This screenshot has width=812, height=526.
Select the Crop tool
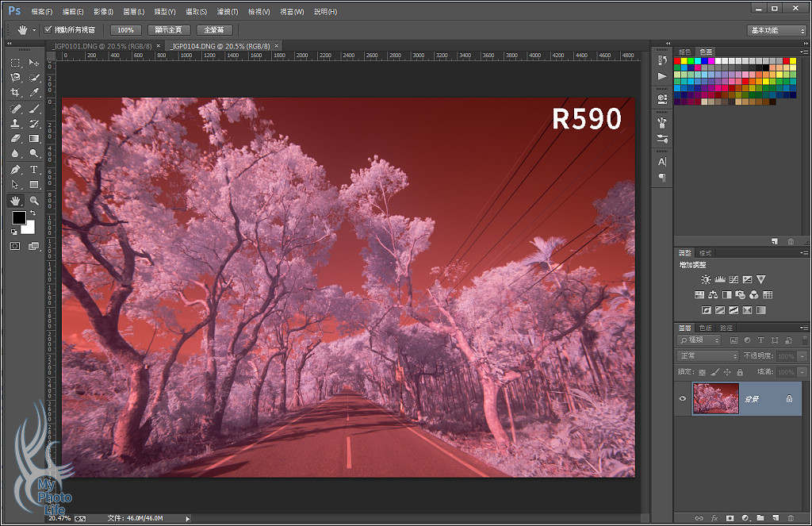[15, 93]
